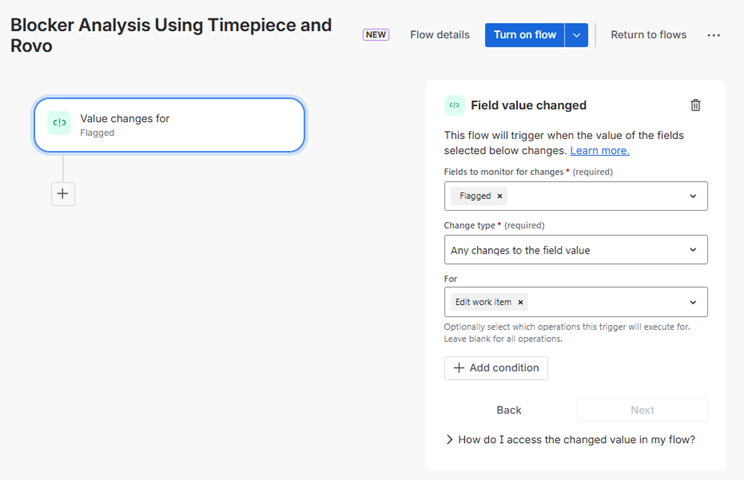Delete the Field value changed trigger
Image resolution: width=744 pixels, height=480 pixels.
click(x=695, y=105)
